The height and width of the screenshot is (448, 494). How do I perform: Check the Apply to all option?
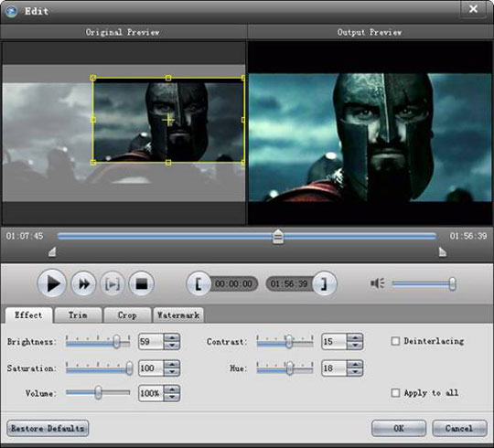395,392
